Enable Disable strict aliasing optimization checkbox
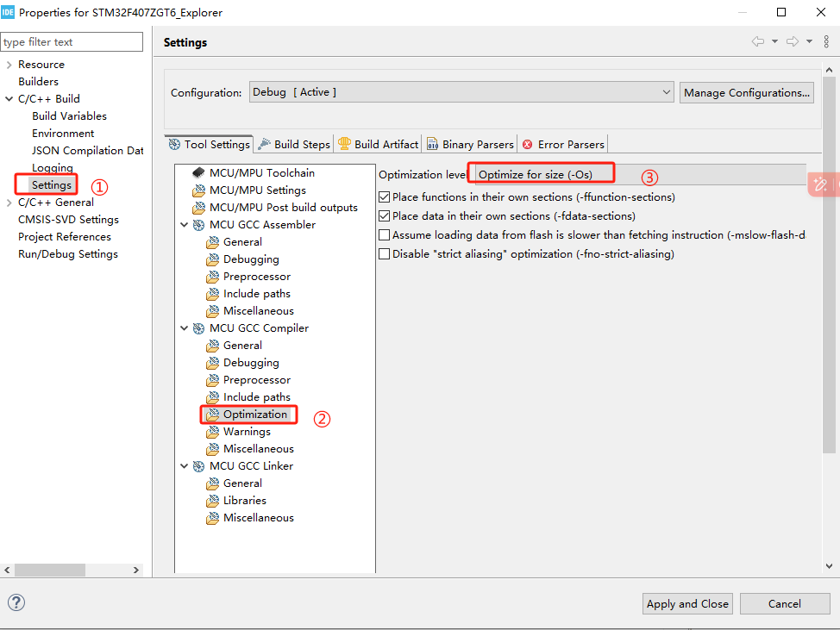 click(384, 253)
